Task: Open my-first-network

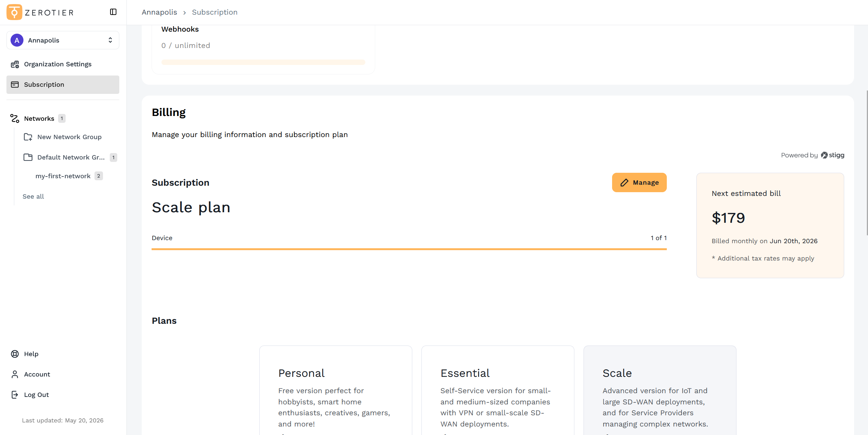Action: [x=63, y=176]
